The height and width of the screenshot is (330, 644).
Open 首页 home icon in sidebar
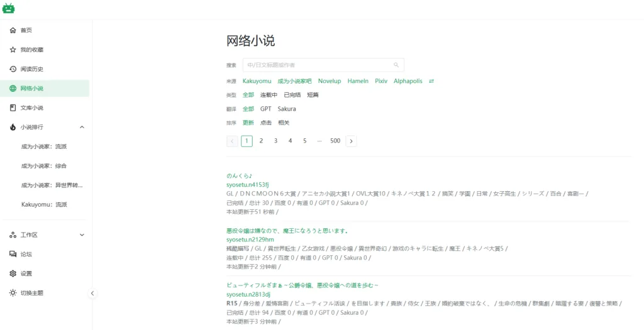pos(13,30)
